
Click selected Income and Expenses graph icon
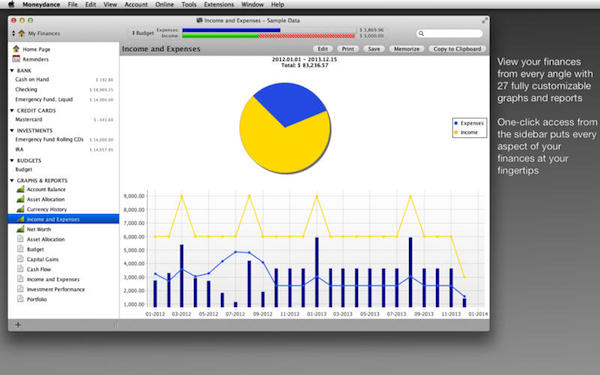click(x=20, y=219)
